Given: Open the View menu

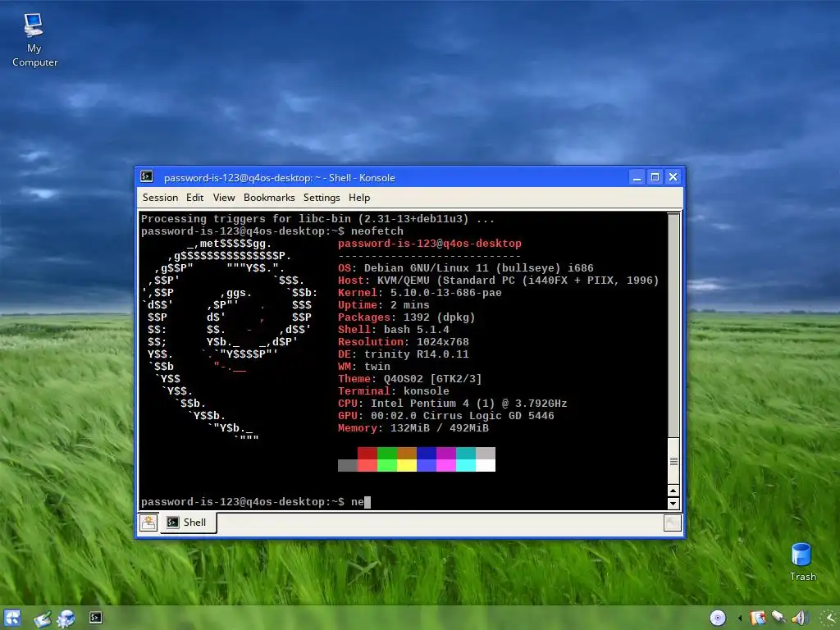Looking at the screenshot, I should point(224,198).
